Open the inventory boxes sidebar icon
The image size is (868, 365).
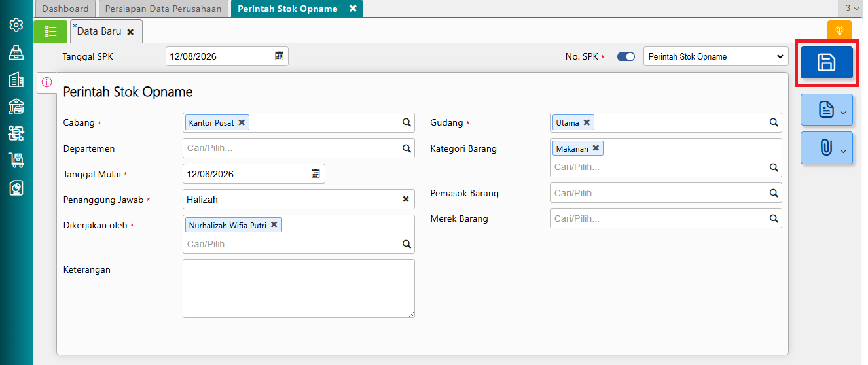click(x=16, y=133)
